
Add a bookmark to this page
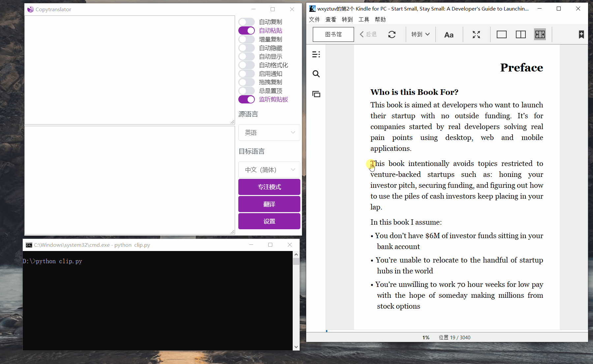[581, 34]
